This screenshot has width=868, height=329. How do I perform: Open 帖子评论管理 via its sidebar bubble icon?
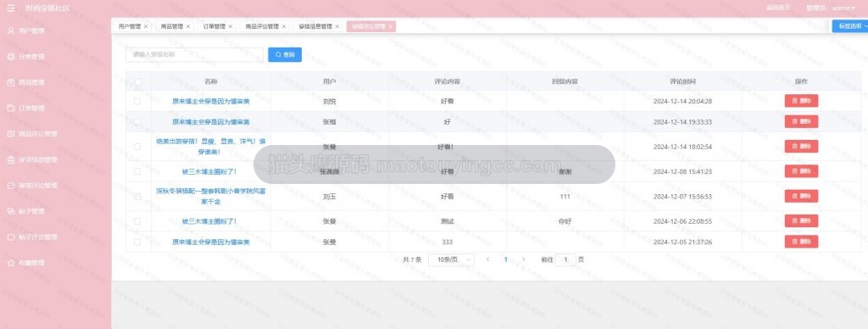[x=10, y=237]
